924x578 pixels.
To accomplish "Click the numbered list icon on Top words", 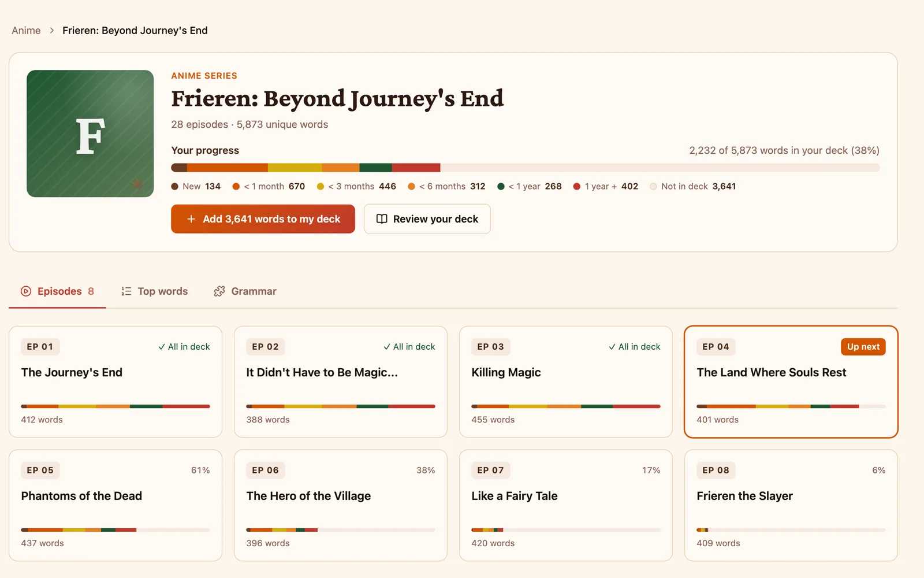I will click(x=126, y=291).
